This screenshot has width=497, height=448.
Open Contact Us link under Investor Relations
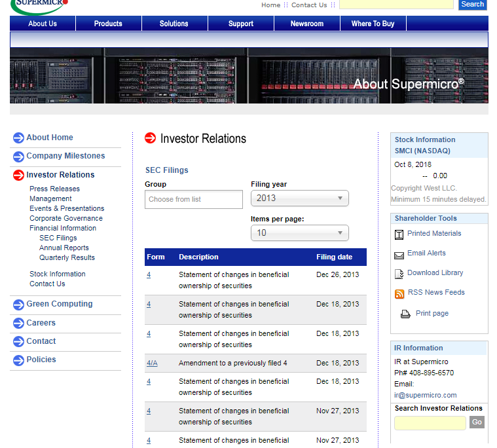47,284
